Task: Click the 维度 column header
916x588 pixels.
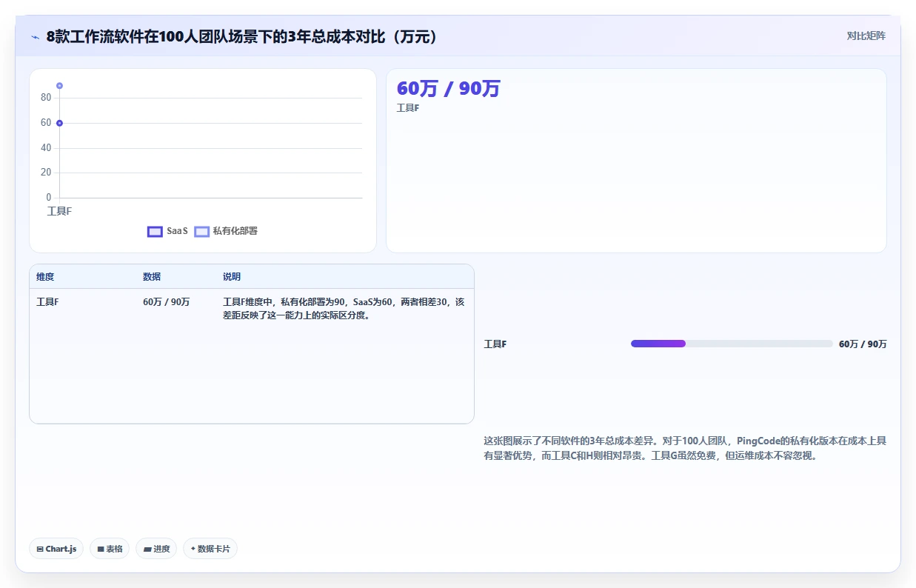Action: coord(45,277)
